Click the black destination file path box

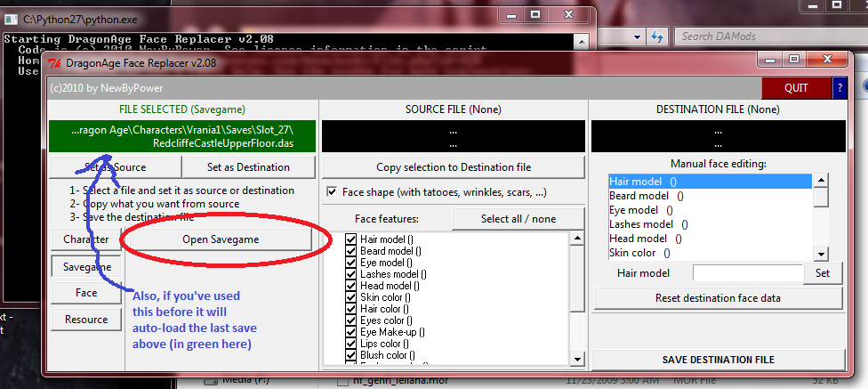click(718, 136)
